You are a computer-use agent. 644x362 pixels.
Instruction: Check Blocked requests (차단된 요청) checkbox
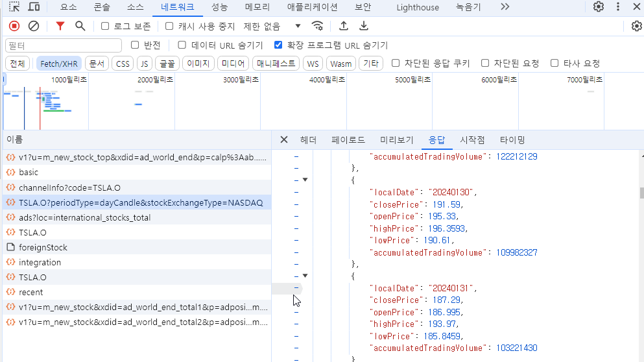485,63
